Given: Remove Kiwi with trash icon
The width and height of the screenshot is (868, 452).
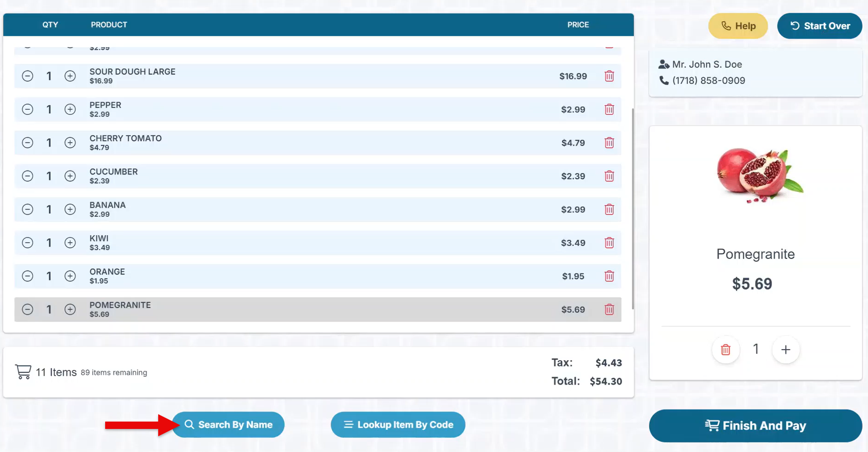Looking at the screenshot, I should [609, 243].
